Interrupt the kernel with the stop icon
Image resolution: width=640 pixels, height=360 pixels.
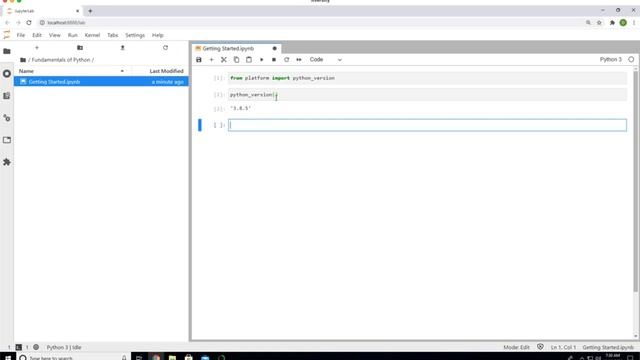pyautogui.click(x=274, y=60)
